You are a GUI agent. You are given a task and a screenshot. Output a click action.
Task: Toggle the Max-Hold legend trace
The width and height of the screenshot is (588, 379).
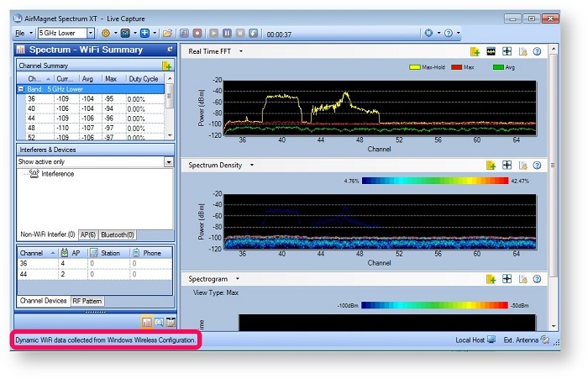(x=427, y=66)
